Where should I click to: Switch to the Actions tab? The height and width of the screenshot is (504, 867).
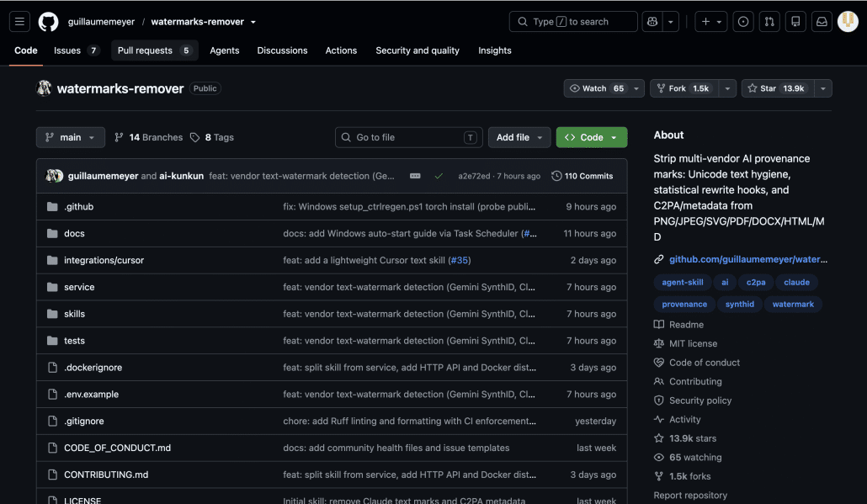tap(341, 50)
